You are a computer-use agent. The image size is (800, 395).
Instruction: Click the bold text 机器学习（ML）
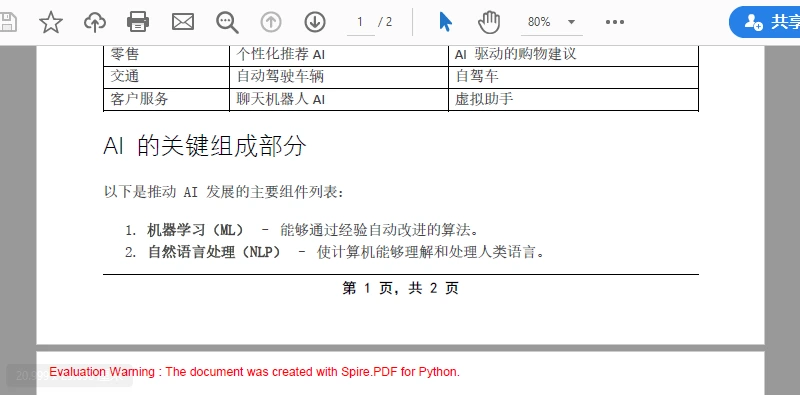[196, 230]
